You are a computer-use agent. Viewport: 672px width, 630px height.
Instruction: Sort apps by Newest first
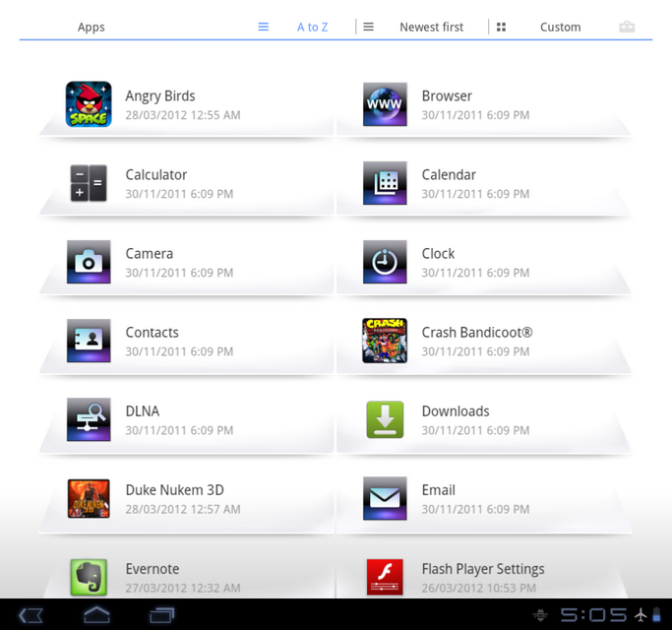point(432,27)
